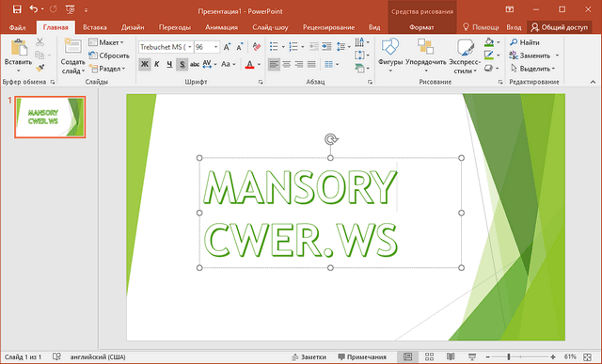Screen dimensions: 602x364
Task: Align text to the left
Action: tap(274, 64)
